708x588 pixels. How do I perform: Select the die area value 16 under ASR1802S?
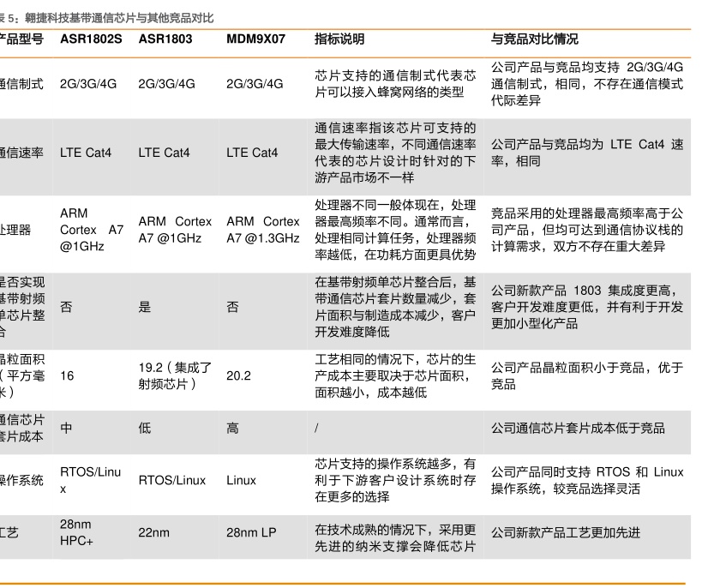pyautogui.click(x=67, y=375)
